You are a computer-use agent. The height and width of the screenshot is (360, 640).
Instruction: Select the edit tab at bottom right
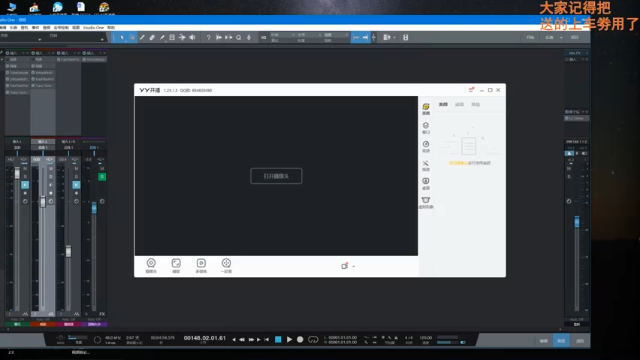[x=543, y=341]
